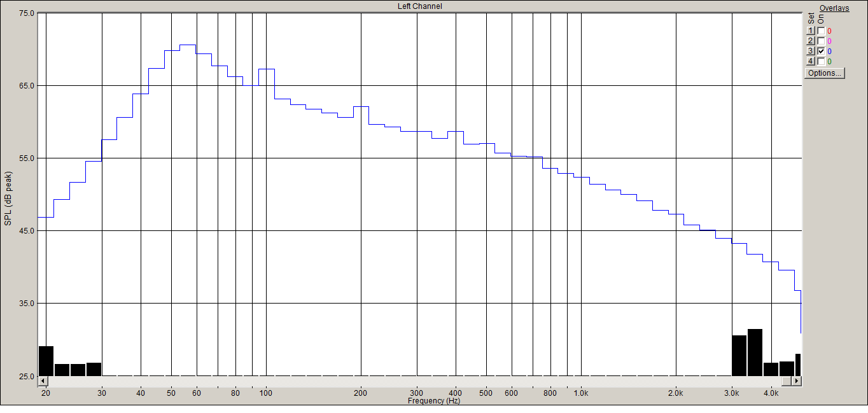868x413 pixels.
Task: Click the blue overlay 3 value
Action: pos(829,52)
